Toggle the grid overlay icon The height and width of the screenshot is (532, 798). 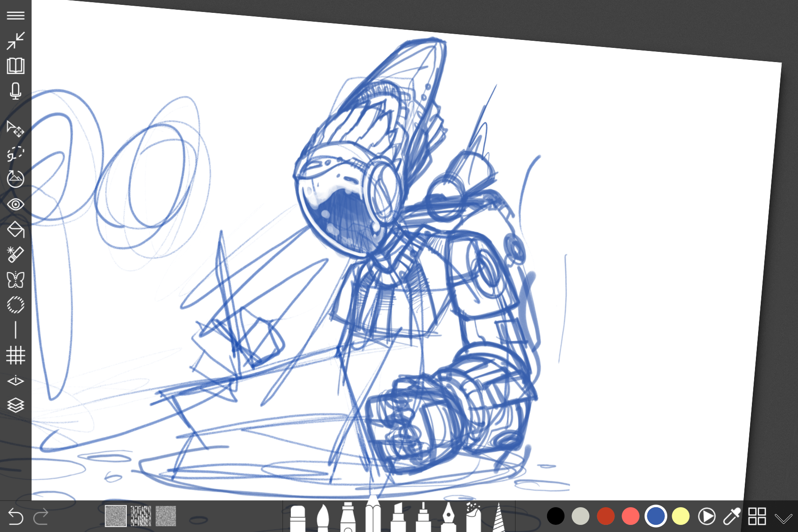[16, 355]
